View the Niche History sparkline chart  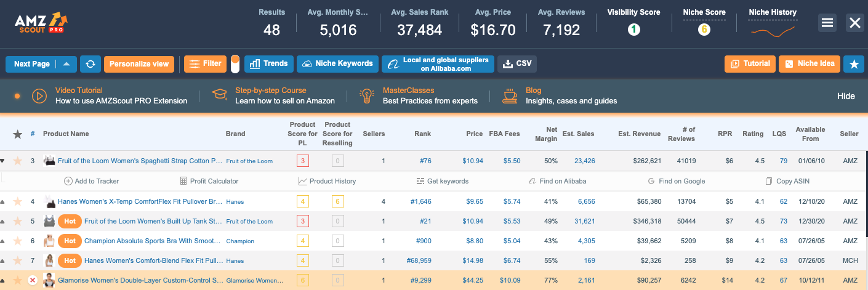(x=773, y=30)
